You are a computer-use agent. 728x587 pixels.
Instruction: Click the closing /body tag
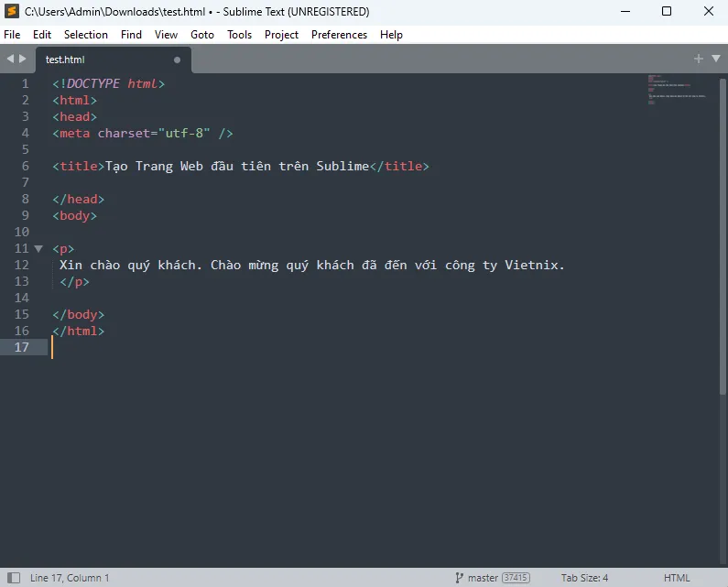[x=79, y=315]
